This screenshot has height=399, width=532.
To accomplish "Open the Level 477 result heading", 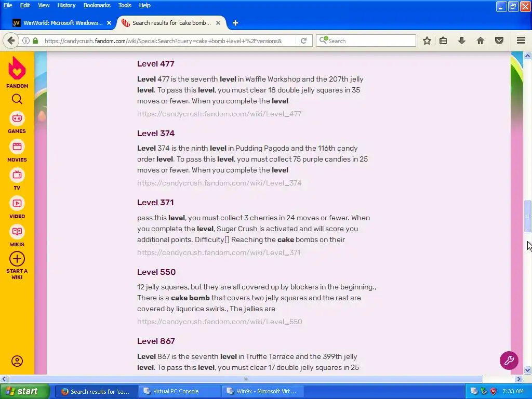I will pos(155,64).
